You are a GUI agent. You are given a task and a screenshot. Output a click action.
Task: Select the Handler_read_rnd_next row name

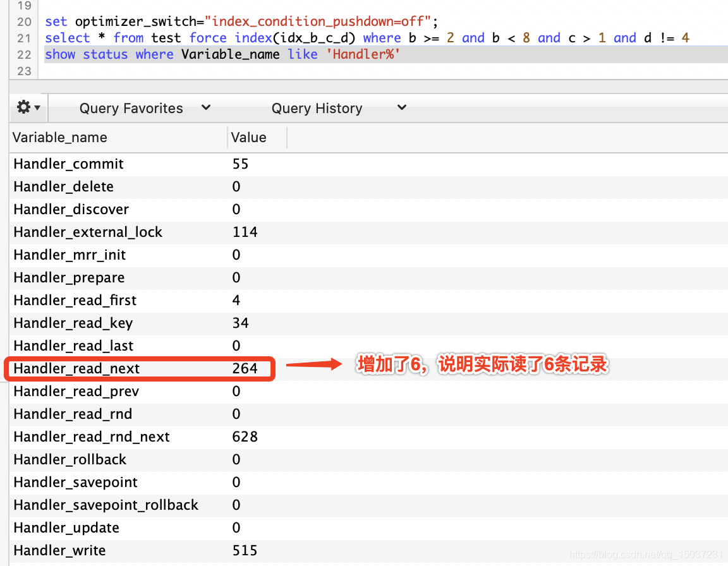tap(92, 437)
